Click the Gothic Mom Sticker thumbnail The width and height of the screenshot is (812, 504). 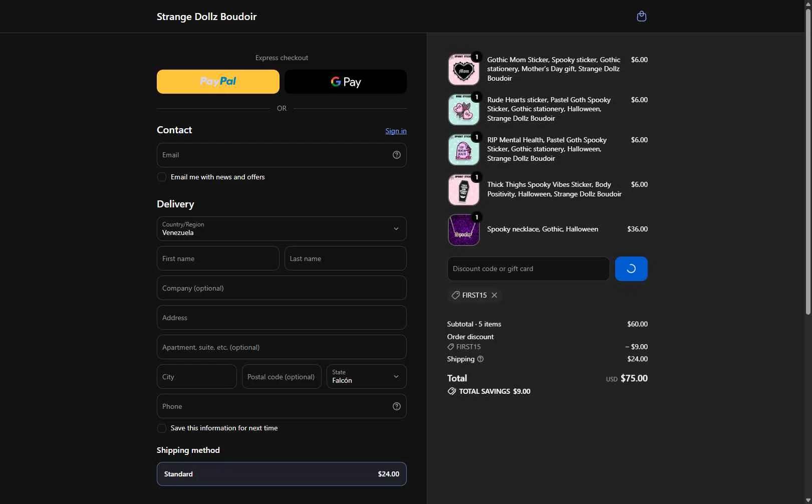(463, 70)
